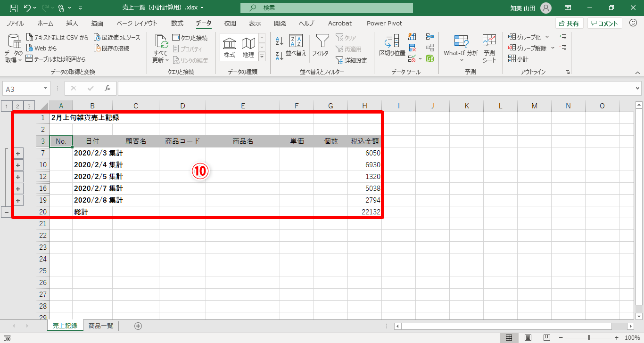
Task: Open the 数式 (Formulas) ribbon tab
Action: click(x=177, y=23)
